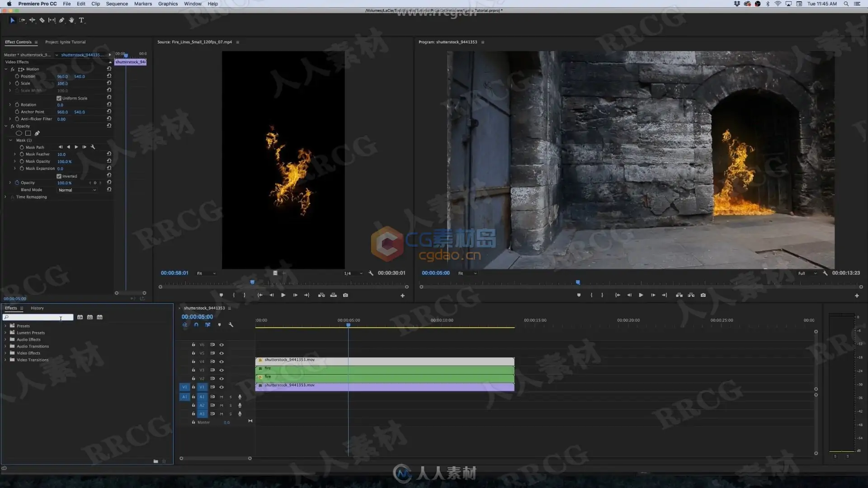Open the Markers menu
868x488 pixels.
143,4
